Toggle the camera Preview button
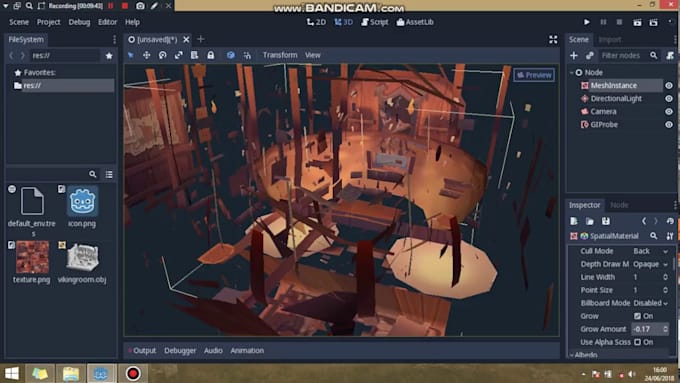The width and height of the screenshot is (680, 383). pos(534,75)
